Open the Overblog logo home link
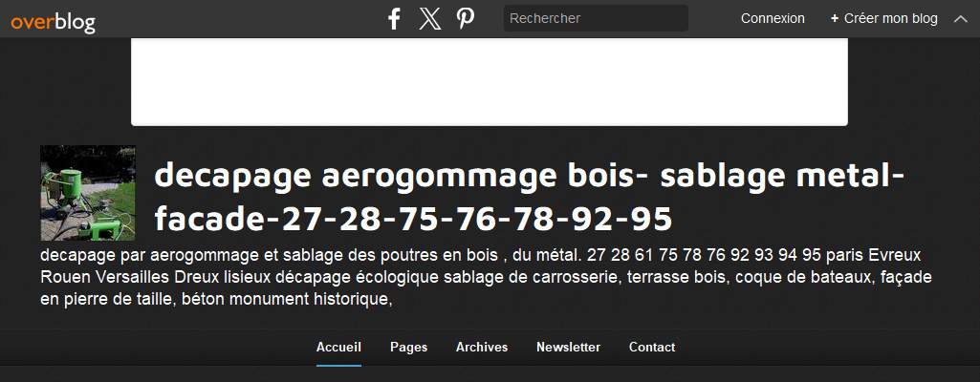980x382 pixels. coord(54,23)
